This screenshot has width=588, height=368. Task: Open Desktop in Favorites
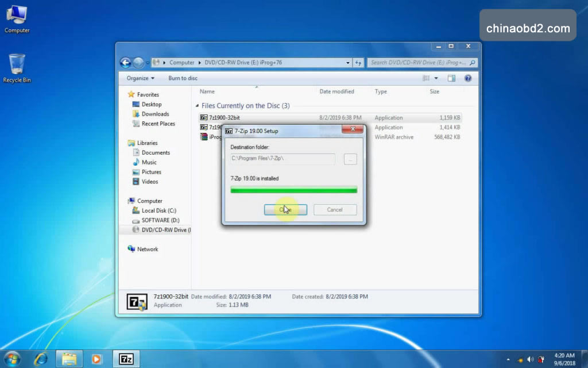coord(152,105)
